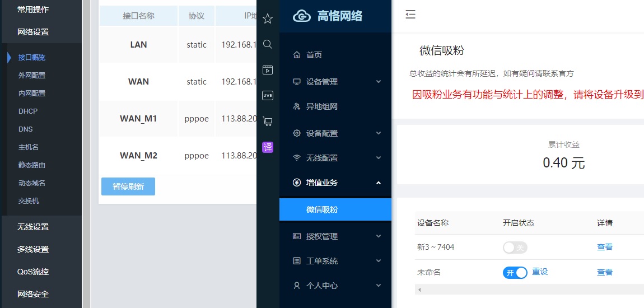Click the monitor icon beside 设备管理
644x308 pixels.
(297, 82)
